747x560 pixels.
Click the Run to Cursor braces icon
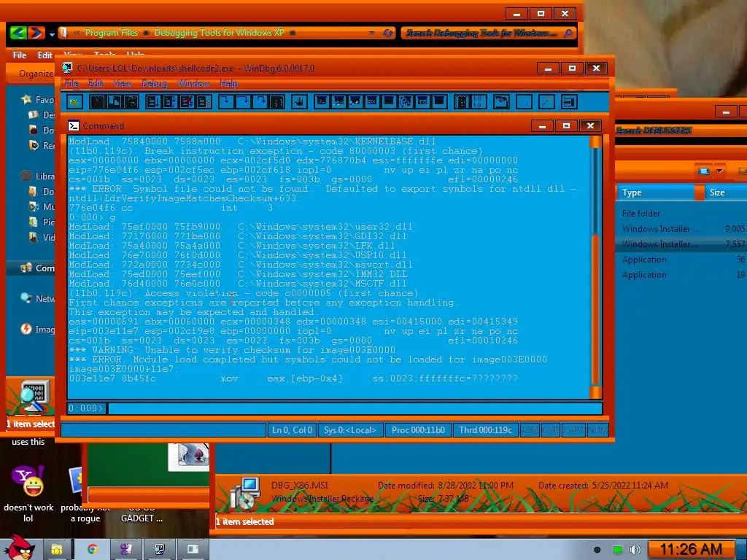point(276,102)
